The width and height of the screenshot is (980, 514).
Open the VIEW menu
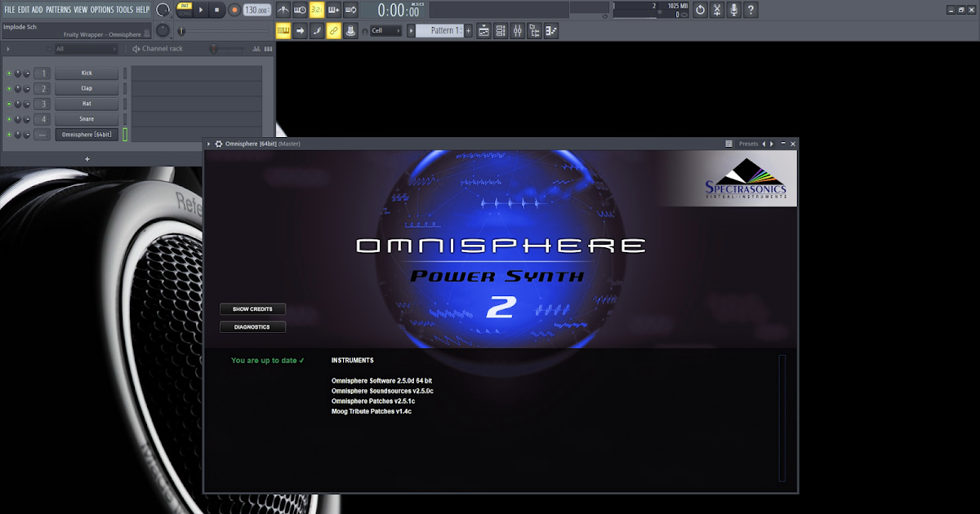80,10
